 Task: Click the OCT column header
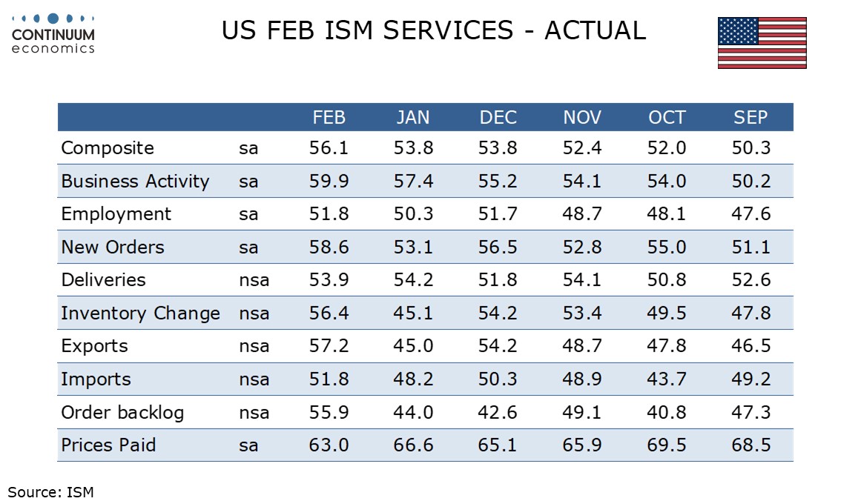[x=667, y=118]
